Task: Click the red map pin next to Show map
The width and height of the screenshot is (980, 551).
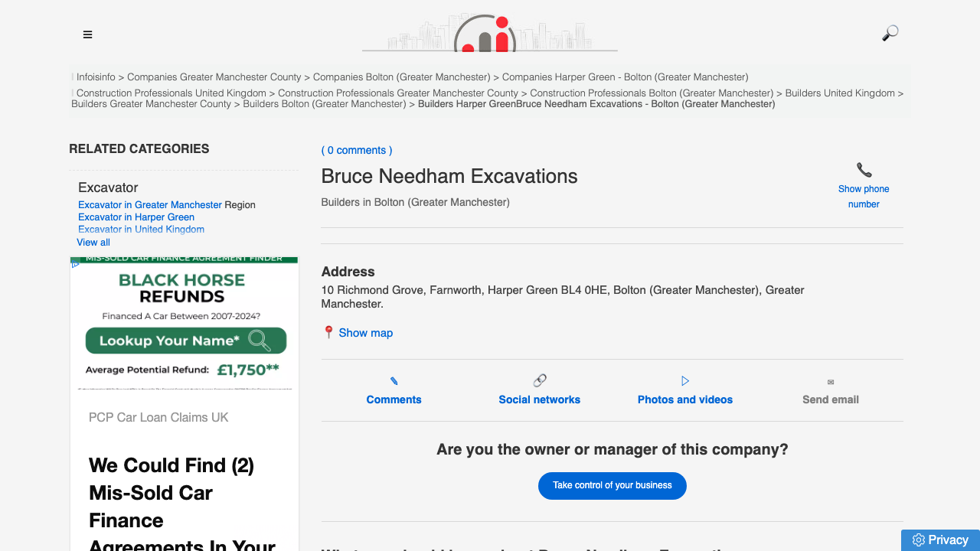Action: (328, 332)
